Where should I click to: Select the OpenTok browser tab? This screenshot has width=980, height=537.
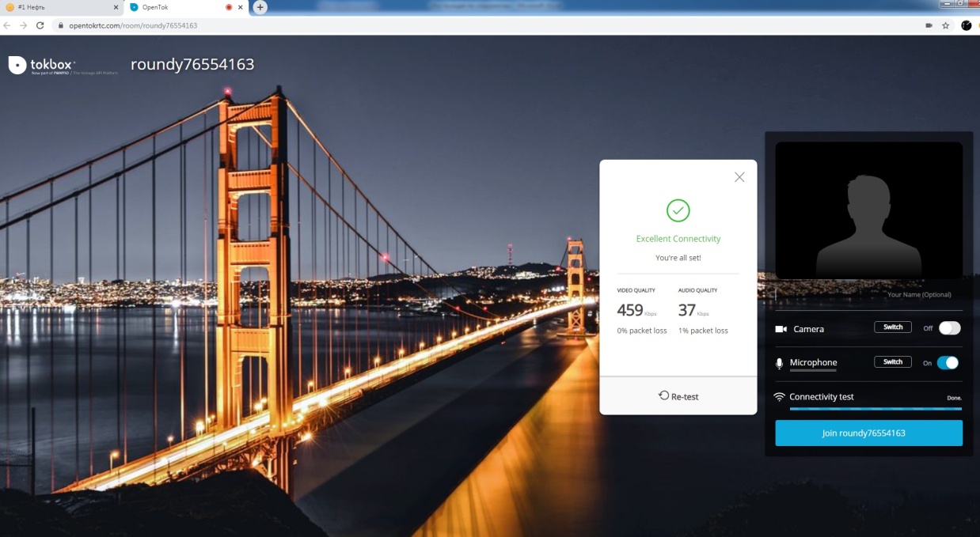[x=186, y=7]
